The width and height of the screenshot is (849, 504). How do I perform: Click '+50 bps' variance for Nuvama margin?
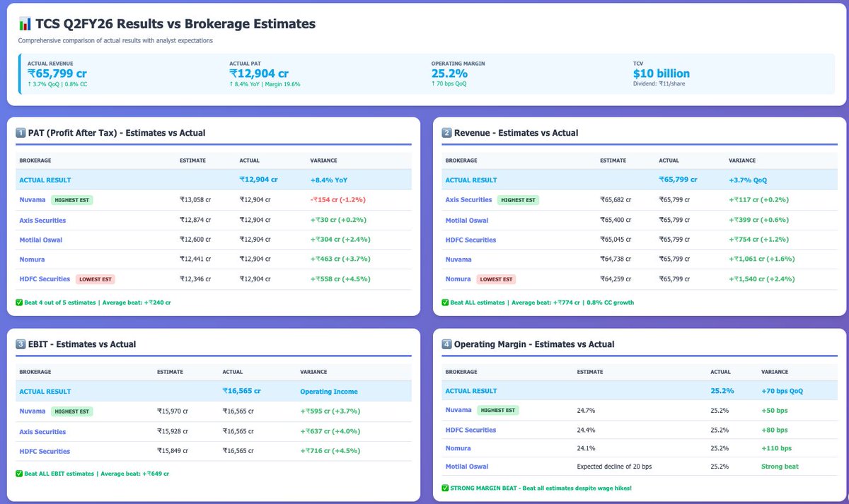click(775, 410)
